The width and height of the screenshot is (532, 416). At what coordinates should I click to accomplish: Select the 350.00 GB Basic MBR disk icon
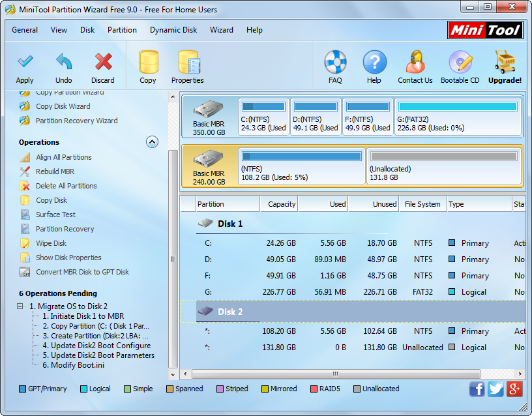pyautogui.click(x=209, y=110)
